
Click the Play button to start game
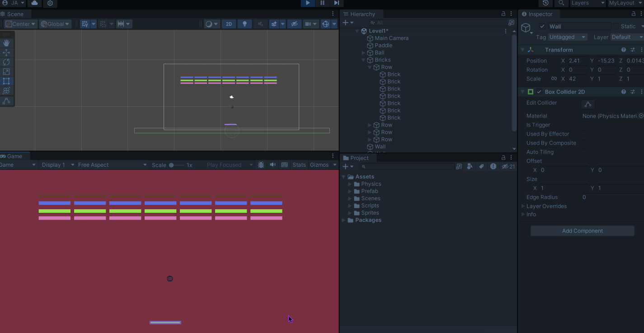pos(308,3)
